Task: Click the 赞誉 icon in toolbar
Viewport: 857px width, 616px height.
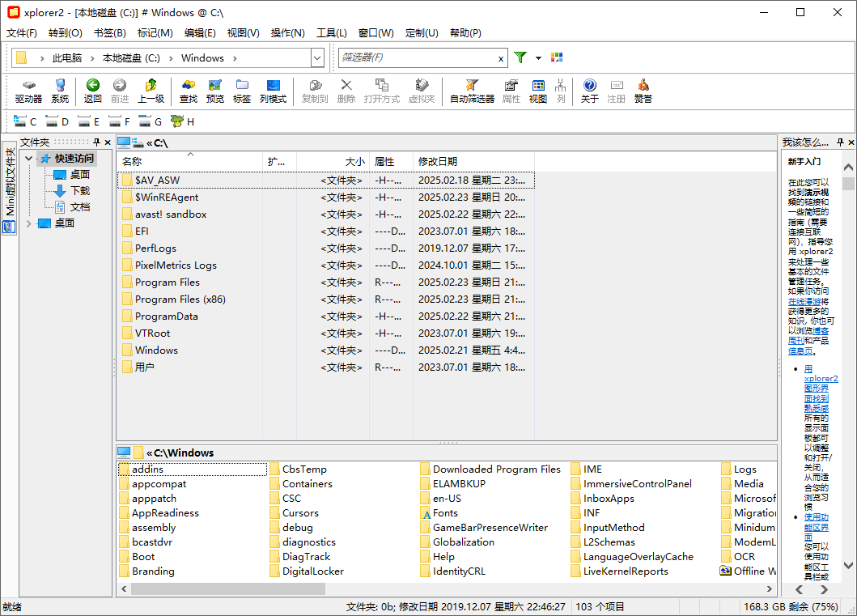Action: point(643,91)
